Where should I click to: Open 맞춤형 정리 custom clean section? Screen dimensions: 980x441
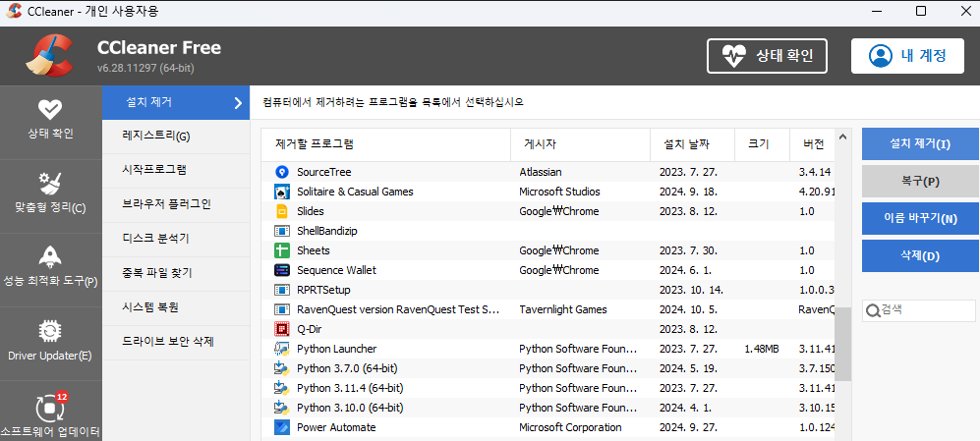51,195
